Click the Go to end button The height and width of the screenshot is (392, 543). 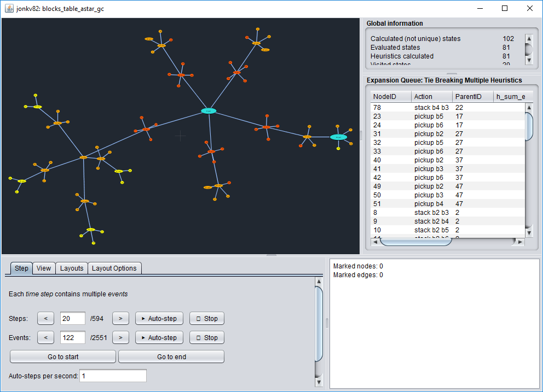coord(171,356)
